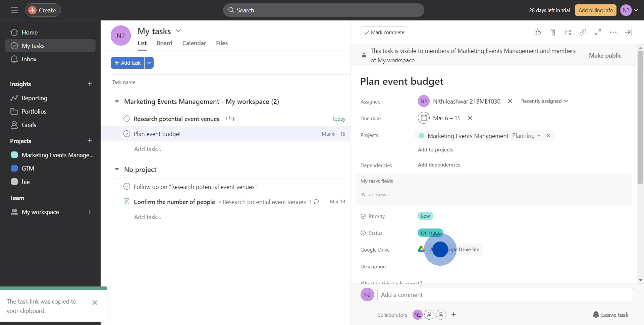Open the Add task dropdown arrow
Screen dimensions: 644x325
coord(149,63)
